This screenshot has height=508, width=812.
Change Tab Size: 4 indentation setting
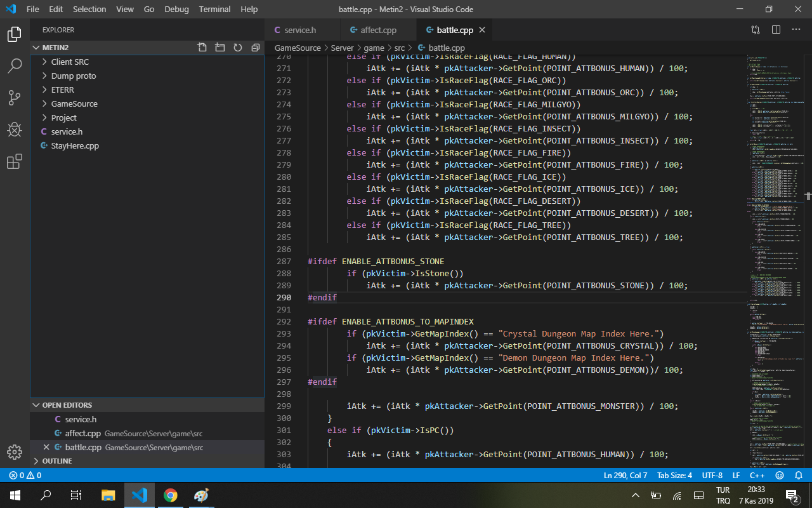pyautogui.click(x=674, y=475)
